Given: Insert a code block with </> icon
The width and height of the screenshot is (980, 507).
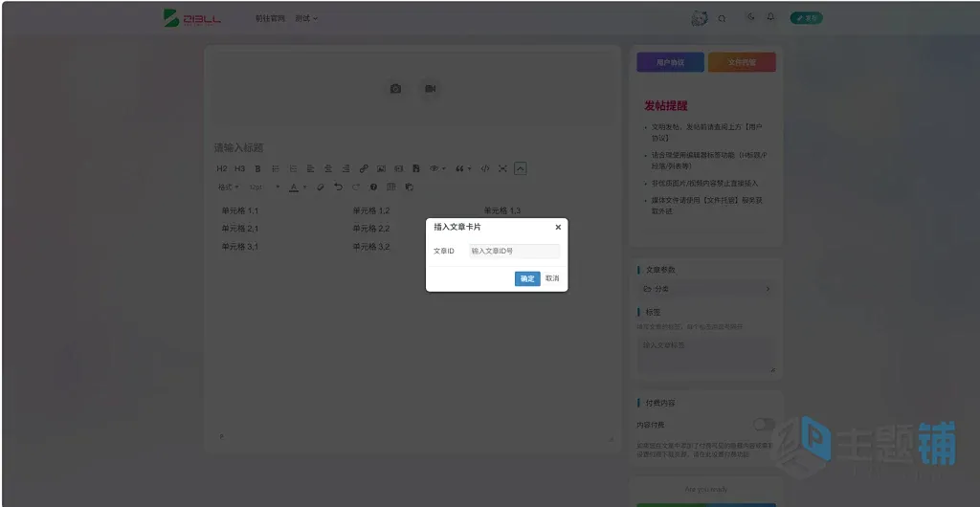Looking at the screenshot, I should [485, 168].
